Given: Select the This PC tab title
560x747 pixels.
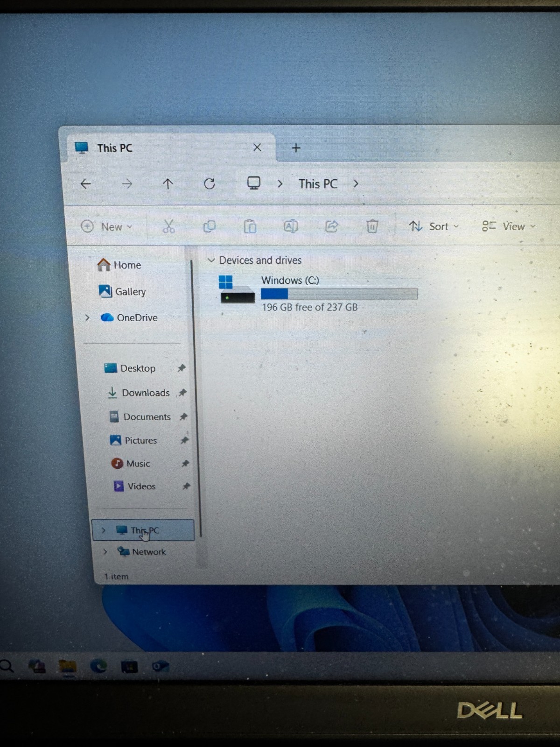Looking at the screenshot, I should click(x=115, y=148).
